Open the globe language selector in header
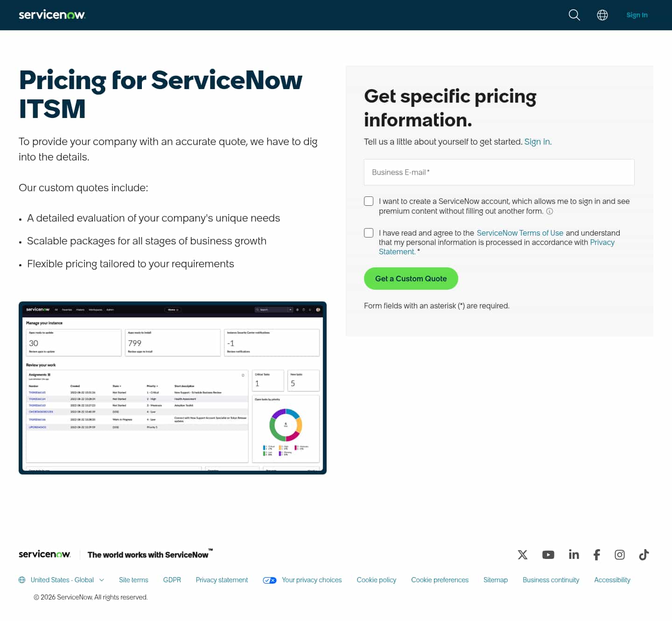The height and width of the screenshot is (621, 672). tap(602, 15)
